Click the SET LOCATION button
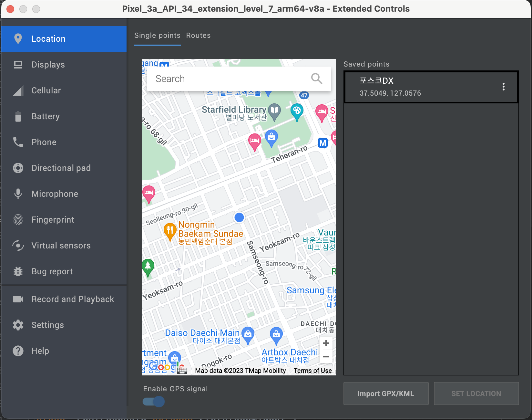The height and width of the screenshot is (420, 532). pyautogui.click(x=476, y=394)
